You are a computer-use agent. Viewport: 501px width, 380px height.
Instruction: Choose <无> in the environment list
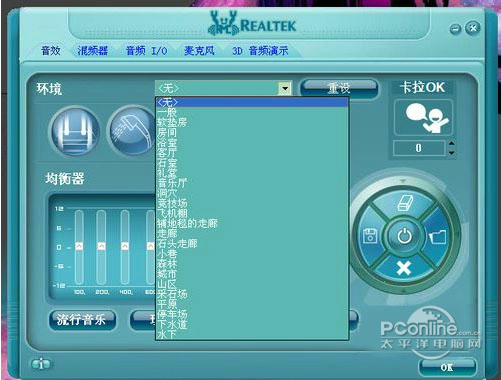[252, 102]
